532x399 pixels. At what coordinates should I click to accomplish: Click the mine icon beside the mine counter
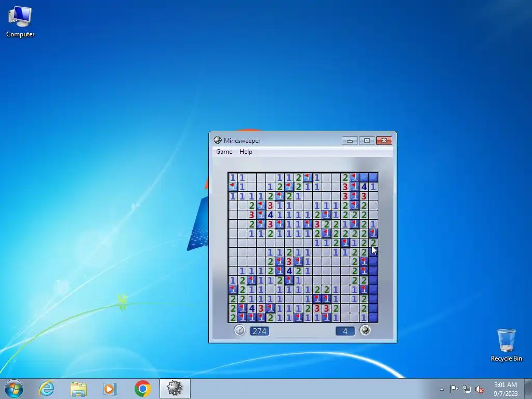pyautogui.click(x=365, y=330)
